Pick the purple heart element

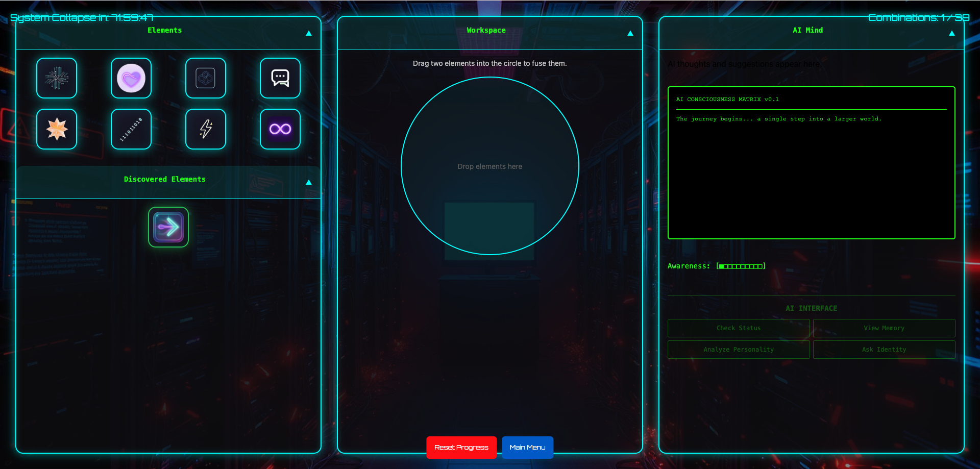[131, 78]
